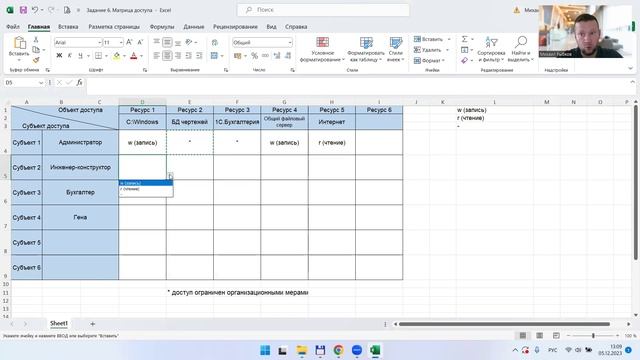Add a new sheet with the plus button

(x=93, y=324)
